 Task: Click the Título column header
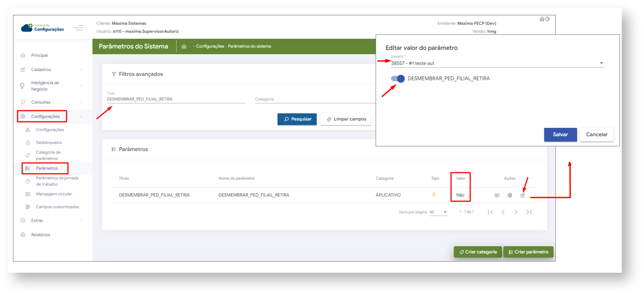124,178
